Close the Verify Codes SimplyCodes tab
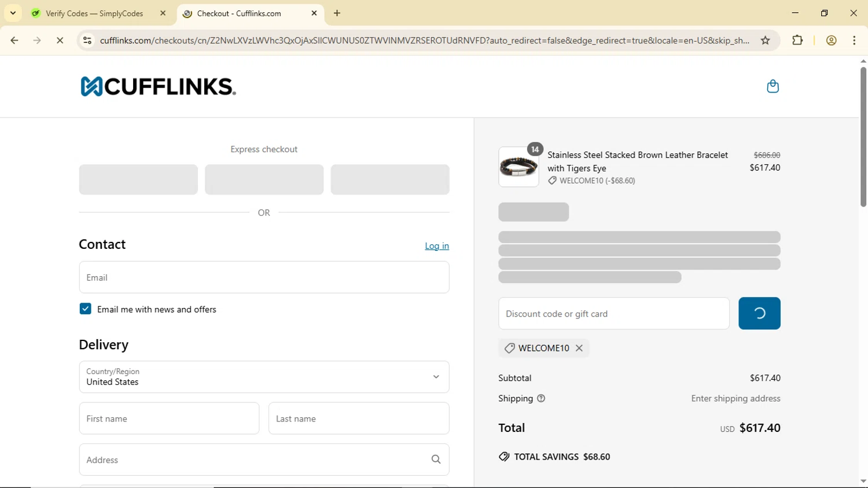Screen dimensions: 868x488 click(163, 13)
